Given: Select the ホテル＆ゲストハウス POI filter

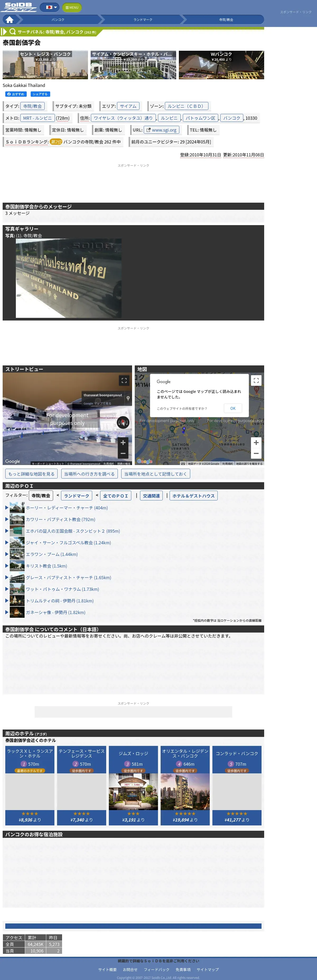Looking at the screenshot, I should (194, 496).
